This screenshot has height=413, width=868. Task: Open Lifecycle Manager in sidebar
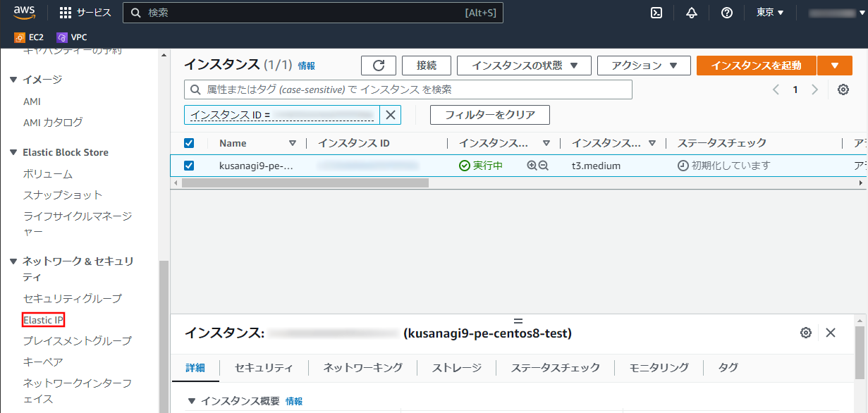point(78,223)
